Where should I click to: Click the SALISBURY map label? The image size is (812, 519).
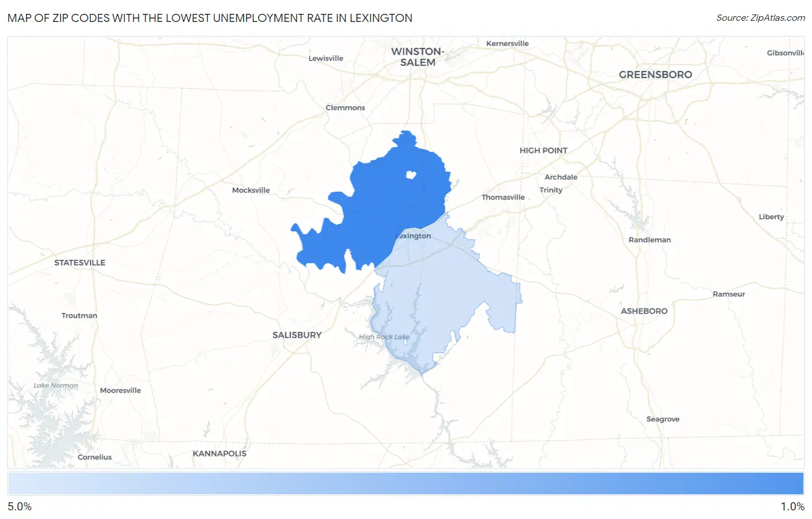(297, 335)
